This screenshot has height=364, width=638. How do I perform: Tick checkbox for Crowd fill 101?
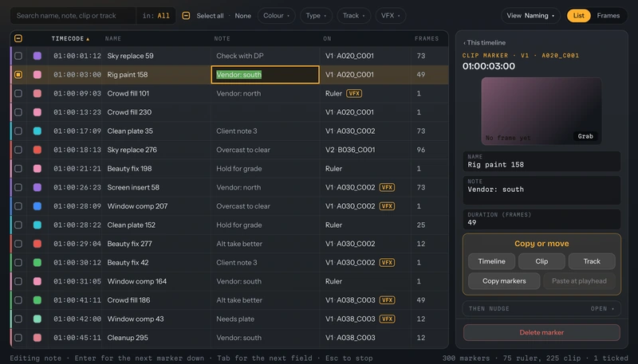18,93
